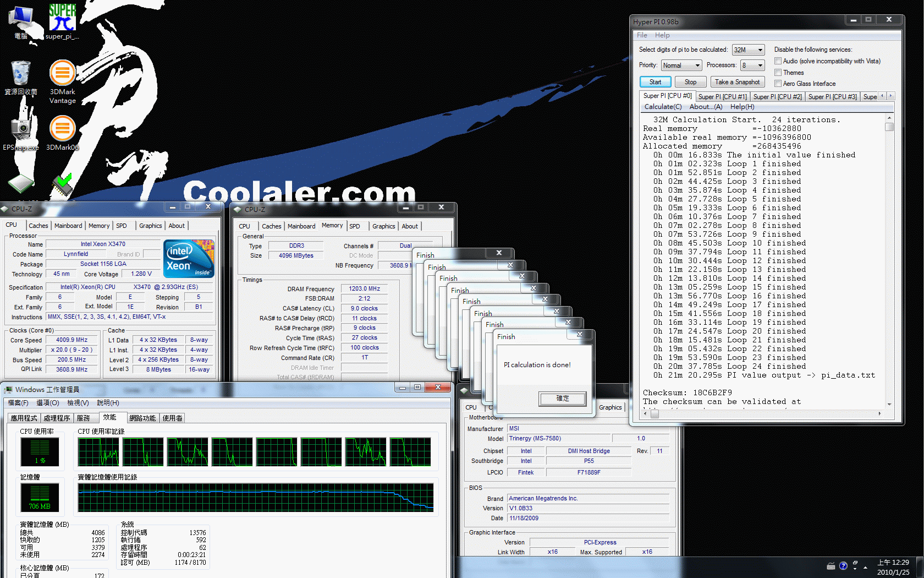Screen dimensions: 924x578
Task: Switch to CPU tab in CPU-Z Memory window
Action: [245, 226]
